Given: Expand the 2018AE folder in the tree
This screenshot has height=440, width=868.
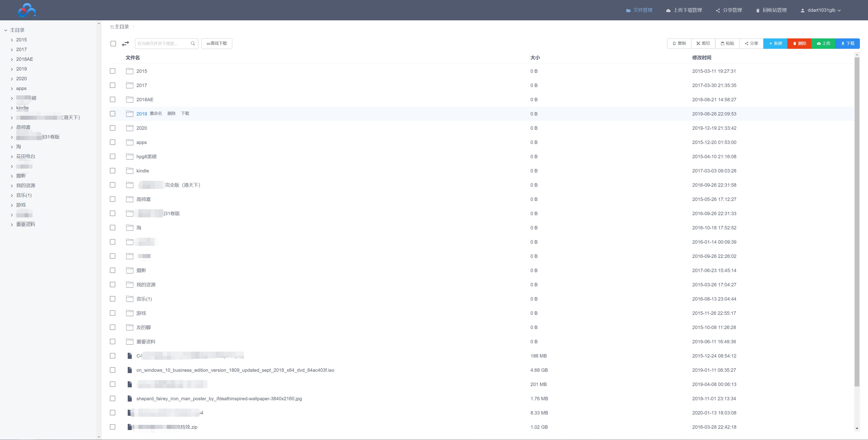Looking at the screenshot, I should coord(12,59).
